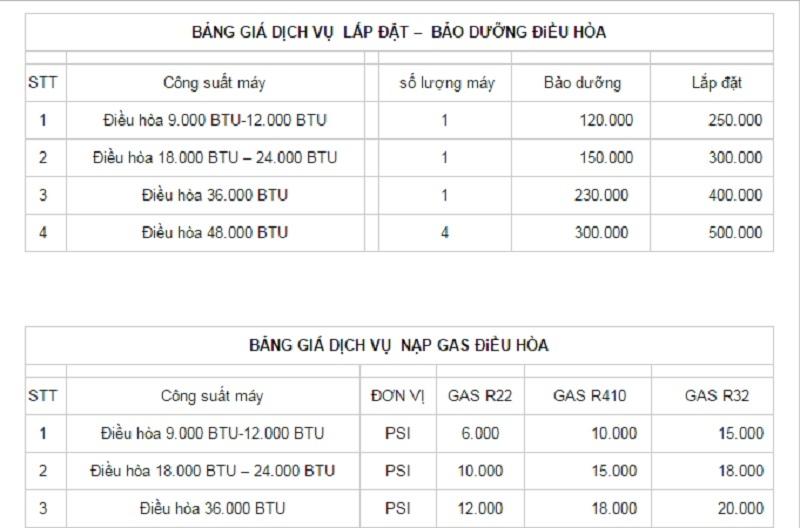The image size is (800, 528).
Task: Click the 500.000 installation price cell
Action: pos(734,232)
